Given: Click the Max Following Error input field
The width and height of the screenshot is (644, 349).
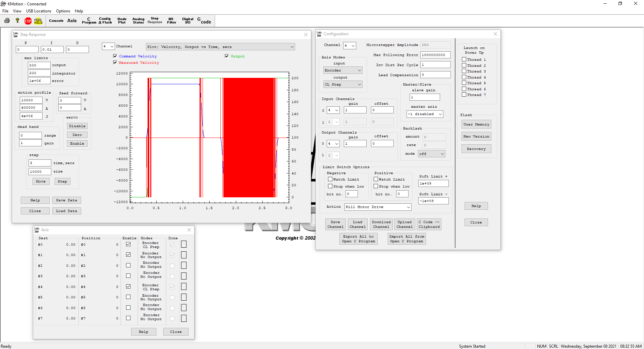Looking at the screenshot, I should point(435,55).
